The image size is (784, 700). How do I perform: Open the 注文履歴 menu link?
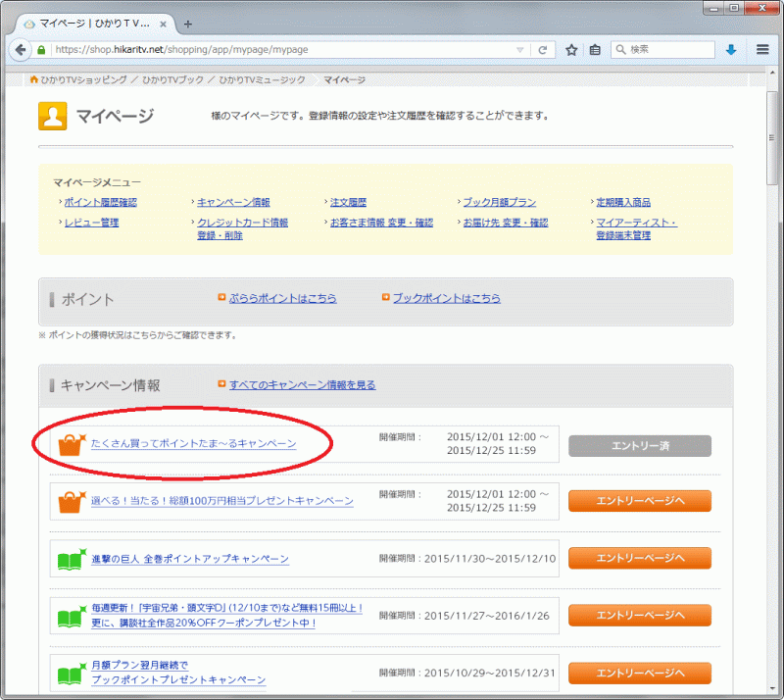point(348,203)
